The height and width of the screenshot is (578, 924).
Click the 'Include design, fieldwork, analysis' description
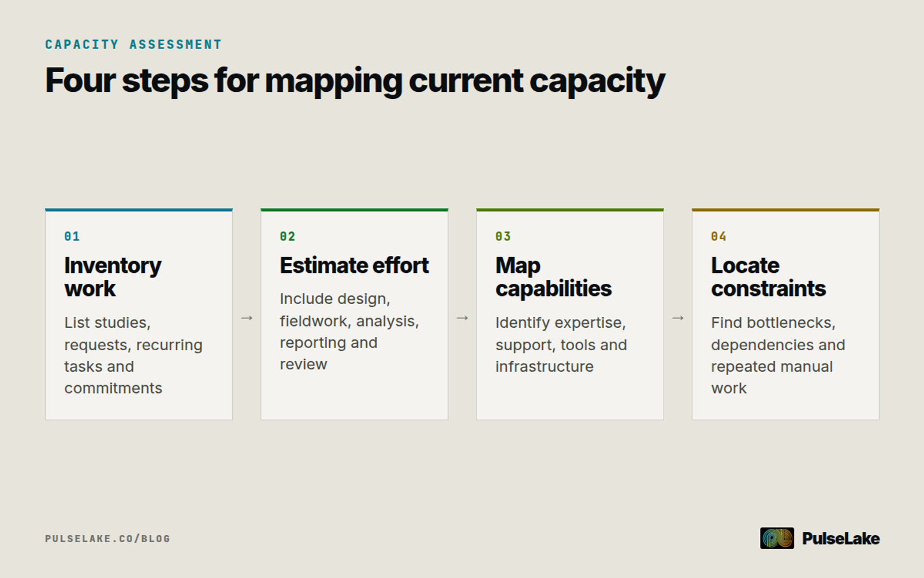349,332
